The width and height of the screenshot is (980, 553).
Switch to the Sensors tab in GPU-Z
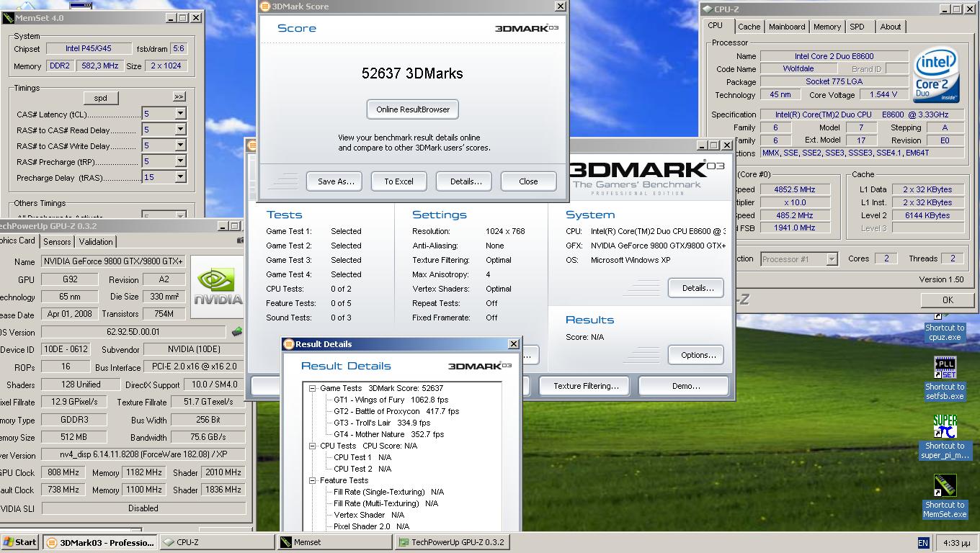pos(57,242)
